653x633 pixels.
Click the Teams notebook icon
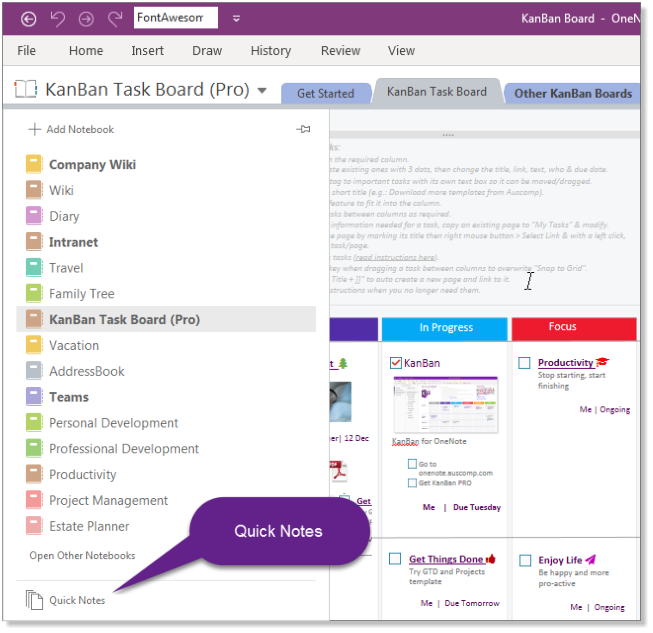tap(34, 397)
